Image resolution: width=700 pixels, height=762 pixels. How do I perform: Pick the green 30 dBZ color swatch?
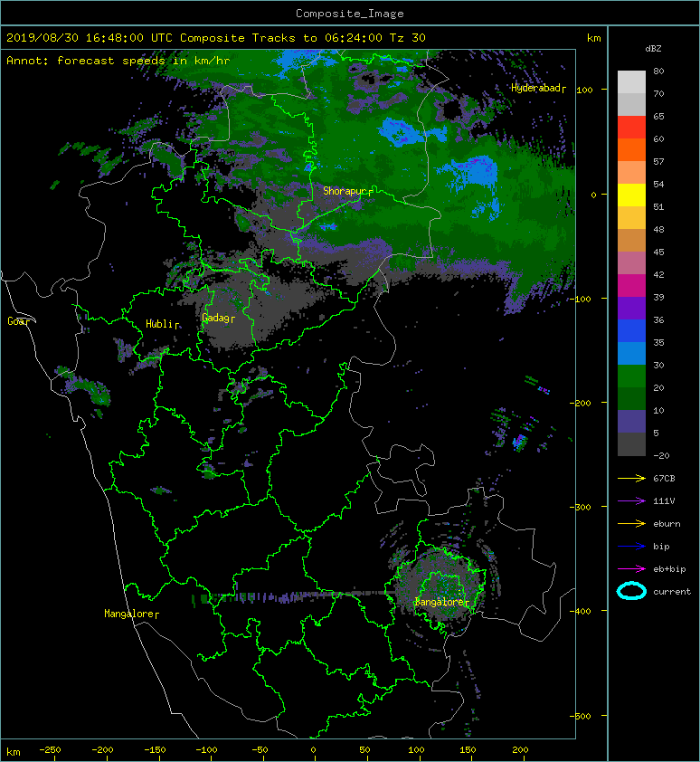631,376
